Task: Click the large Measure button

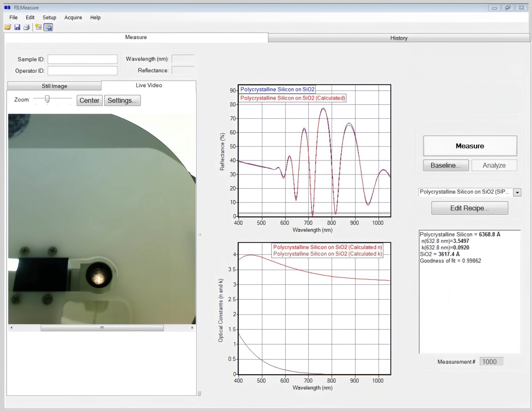Action: pos(470,146)
